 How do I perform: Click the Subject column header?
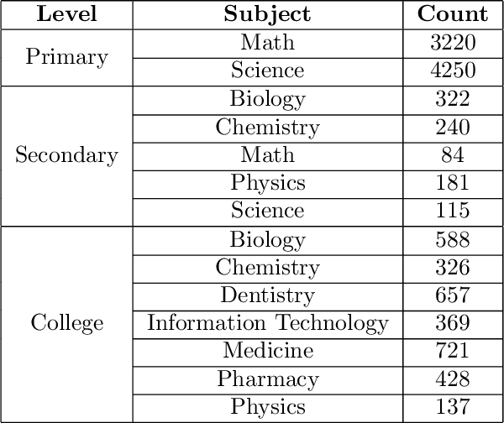[267, 14]
